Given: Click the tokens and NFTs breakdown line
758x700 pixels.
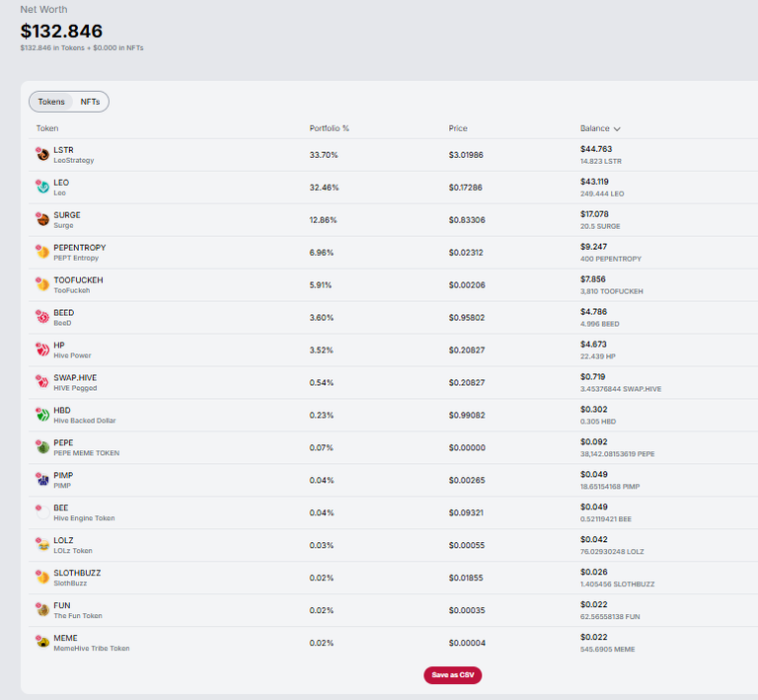Looking at the screenshot, I should point(82,47).
